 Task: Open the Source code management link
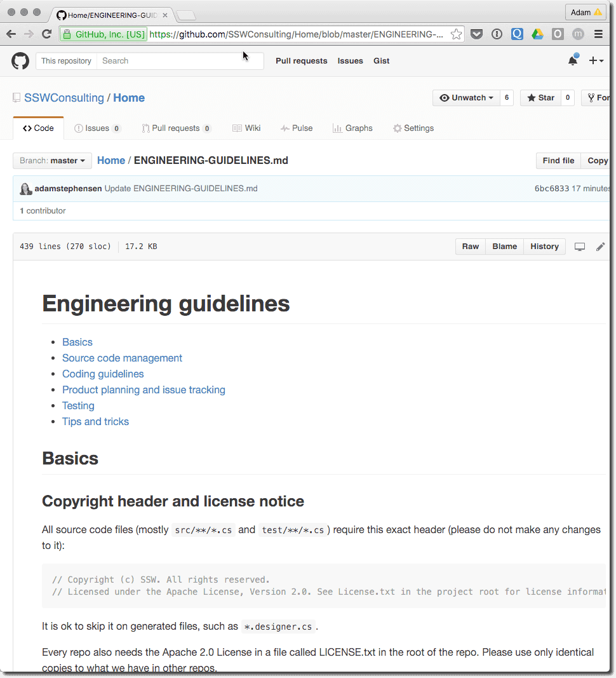tap(122, 358)
